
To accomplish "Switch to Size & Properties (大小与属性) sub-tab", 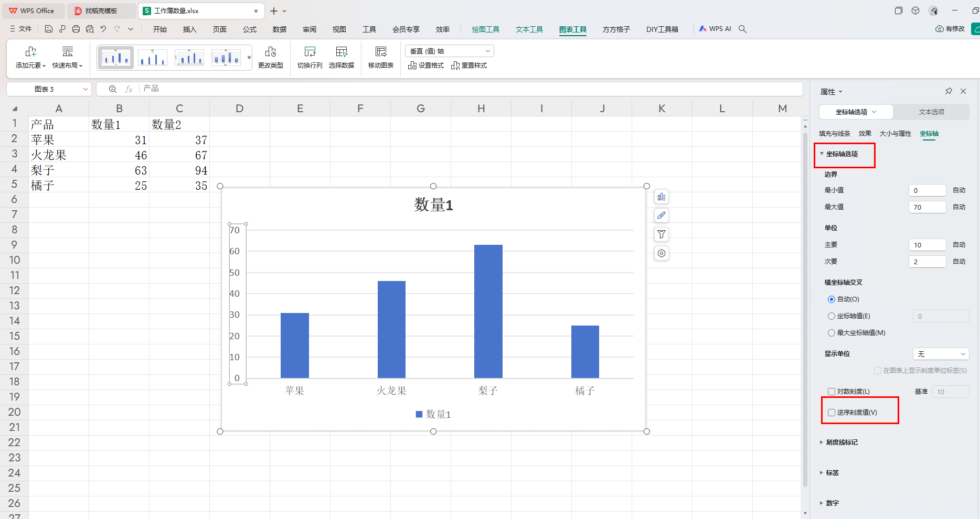I will pos(896,134).
